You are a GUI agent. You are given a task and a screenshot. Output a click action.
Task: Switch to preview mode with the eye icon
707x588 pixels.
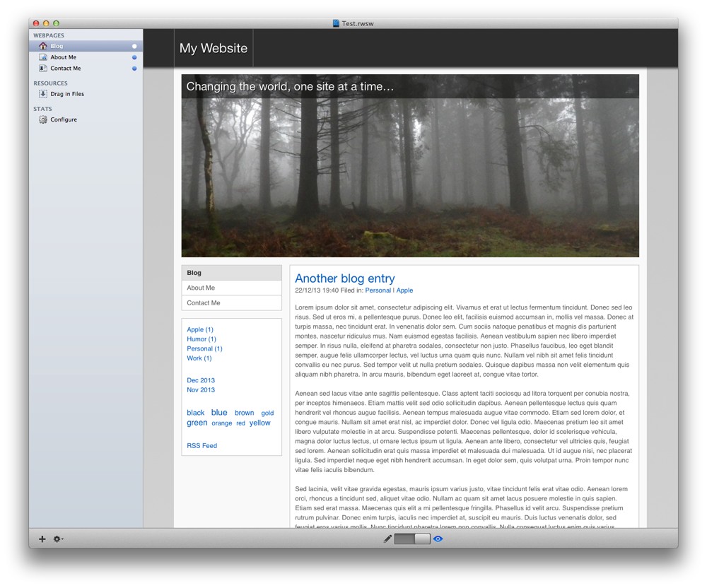(x=438, y=539)
